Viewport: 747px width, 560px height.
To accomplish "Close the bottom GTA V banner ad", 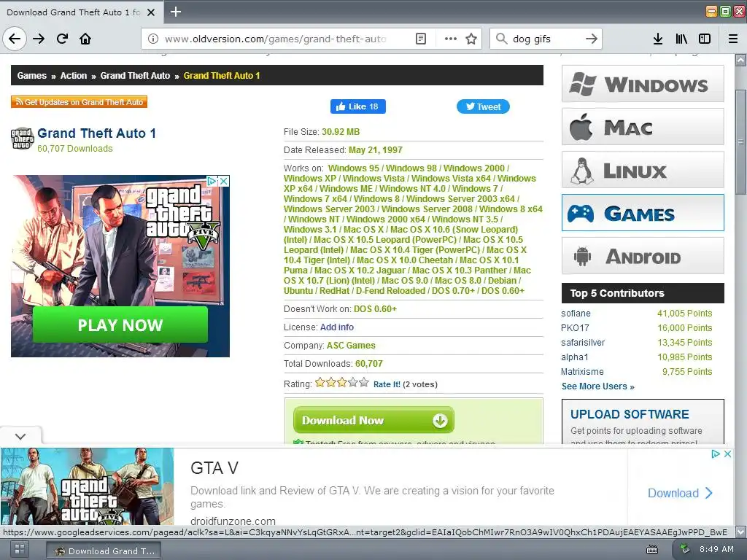I will (727, 454).
